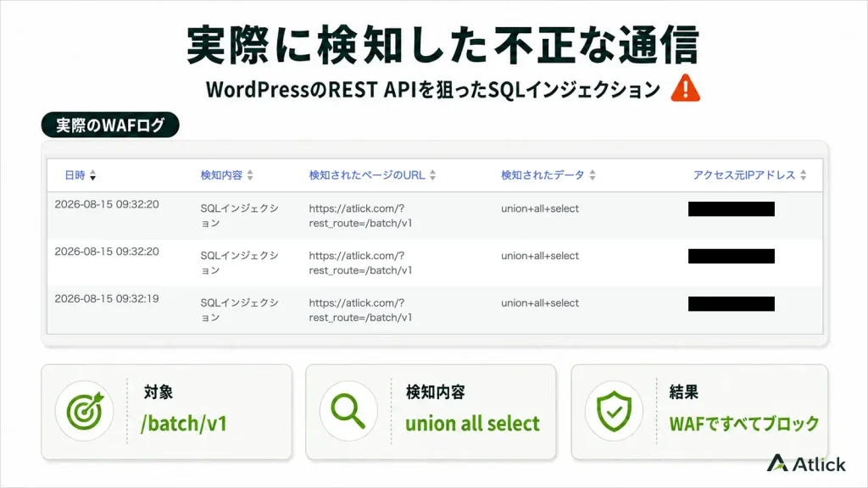Viewport: 868px width, 488px height.
Task: Sort by 日時 column arrows
Action: click(93, 175)
